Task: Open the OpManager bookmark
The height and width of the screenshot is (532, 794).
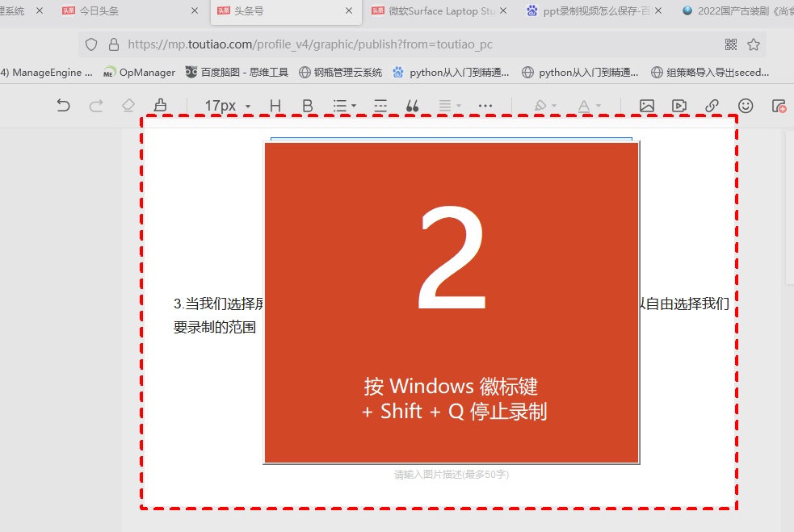Action: pos(139,73)
